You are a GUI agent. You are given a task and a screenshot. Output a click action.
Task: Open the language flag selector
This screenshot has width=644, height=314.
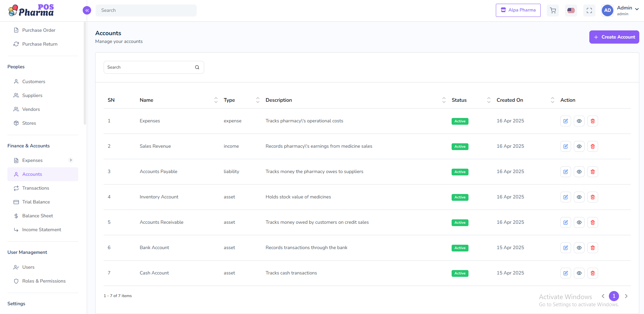[571, 10]
